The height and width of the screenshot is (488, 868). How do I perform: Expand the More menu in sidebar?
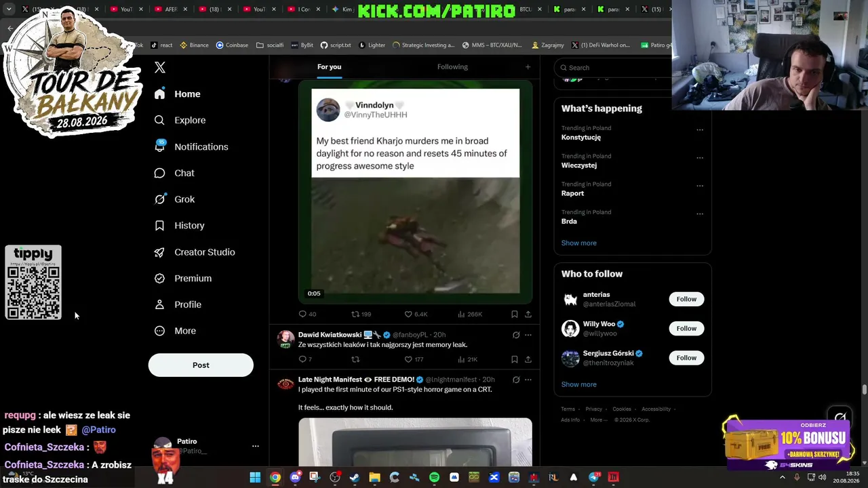[175, 331]
